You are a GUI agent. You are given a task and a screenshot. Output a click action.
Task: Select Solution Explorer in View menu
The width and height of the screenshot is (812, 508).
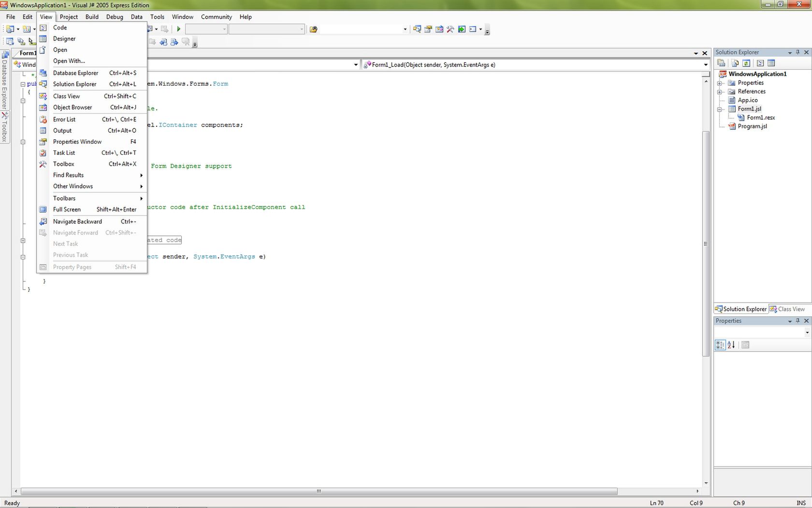[x=92, y=84]
